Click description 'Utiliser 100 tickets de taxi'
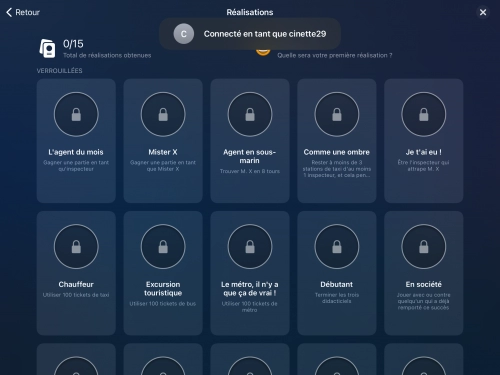Screen dimensions: 500x375 pos(76,295)
